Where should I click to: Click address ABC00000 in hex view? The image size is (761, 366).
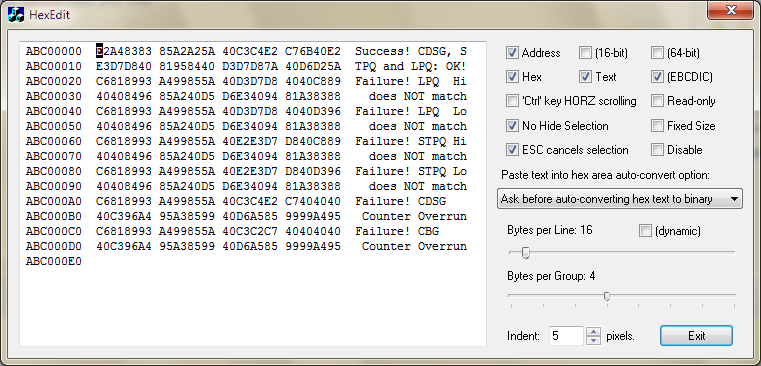pos(54,51)
